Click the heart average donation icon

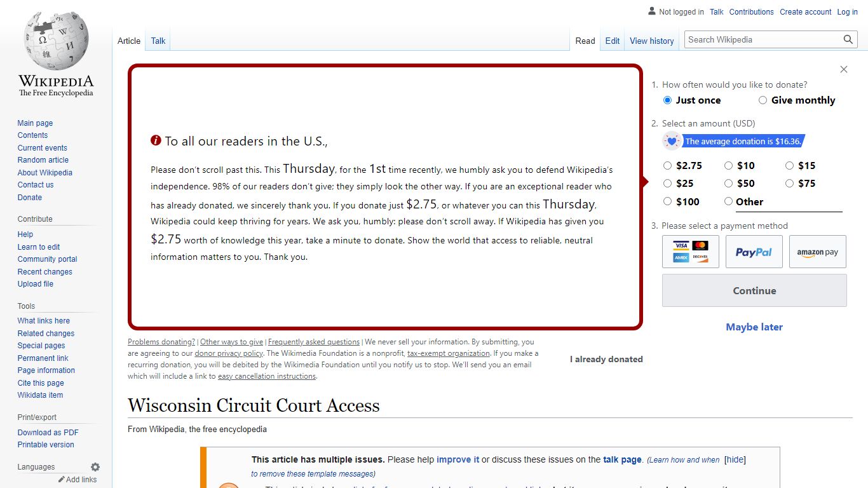(672, 141)
